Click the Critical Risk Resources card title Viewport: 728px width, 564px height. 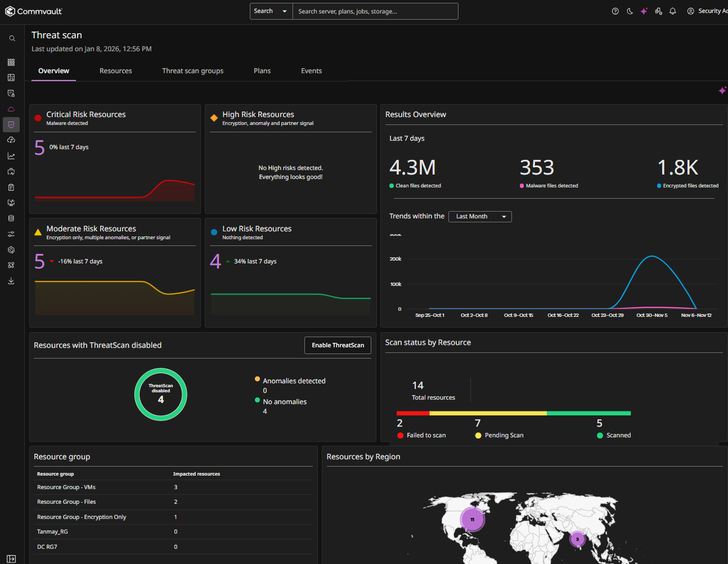click(x=86, y=114)
